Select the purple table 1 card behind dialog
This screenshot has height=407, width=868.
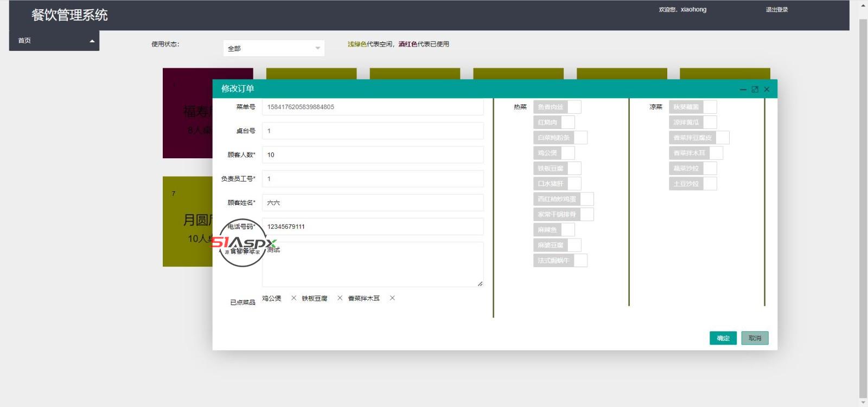pyautogui.click(x=187, y=113)
